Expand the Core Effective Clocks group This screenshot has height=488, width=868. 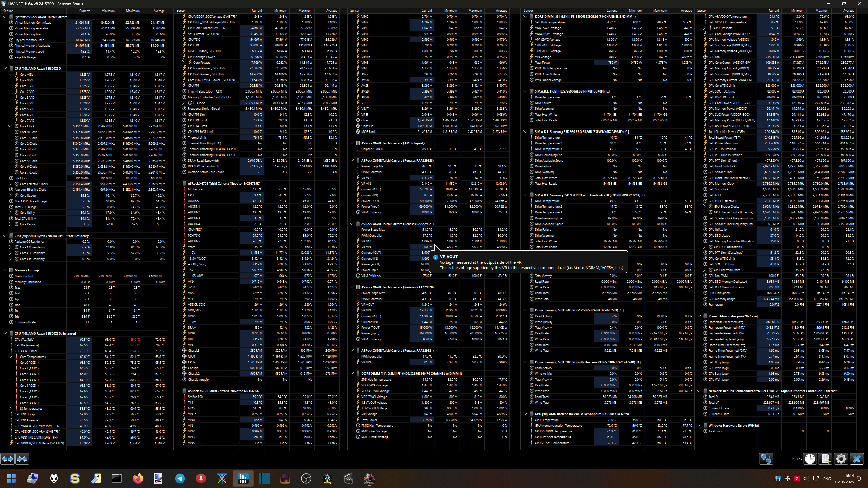[10, 184]
